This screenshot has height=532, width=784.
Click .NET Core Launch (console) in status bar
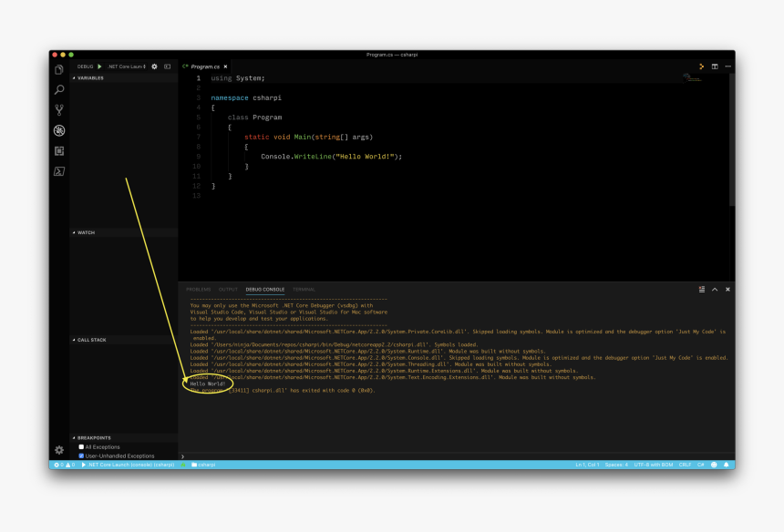(x=128, y=465)
